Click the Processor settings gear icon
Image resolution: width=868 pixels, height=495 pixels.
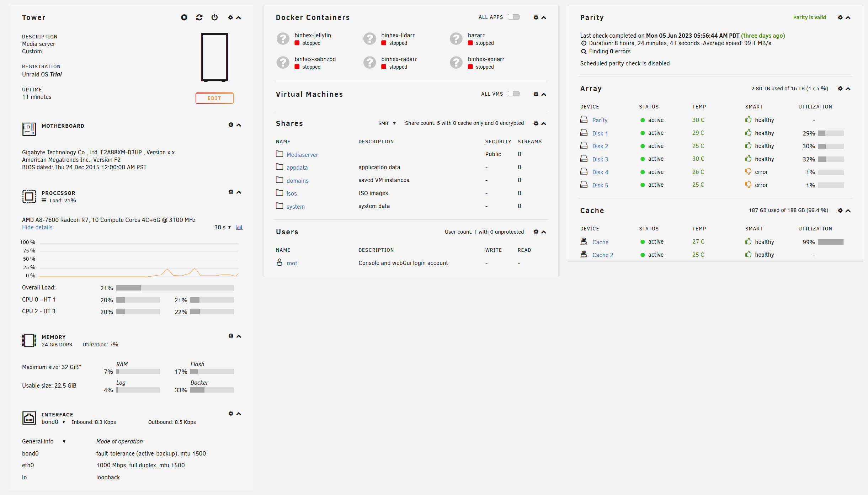click(x=231, y=192)
